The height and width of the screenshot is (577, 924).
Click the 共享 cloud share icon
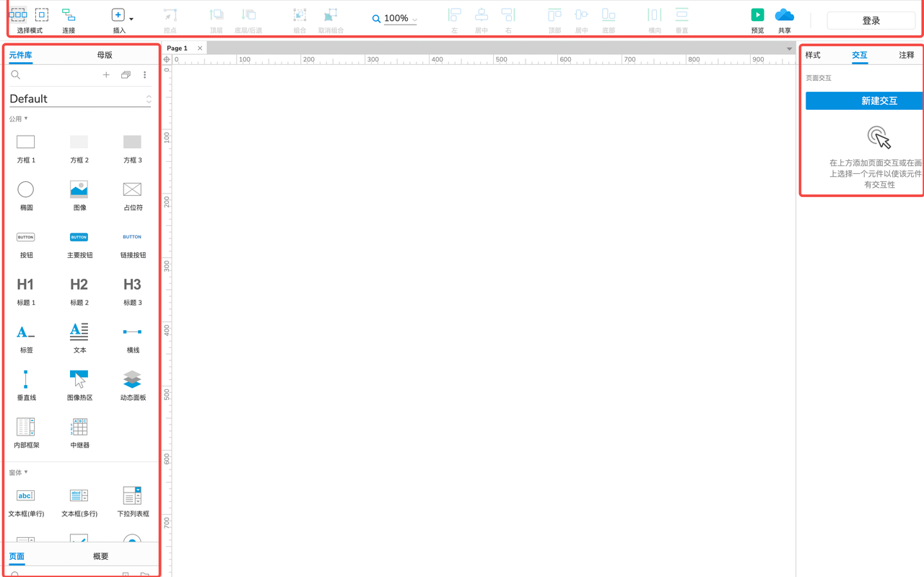click(x=785, y=15)
